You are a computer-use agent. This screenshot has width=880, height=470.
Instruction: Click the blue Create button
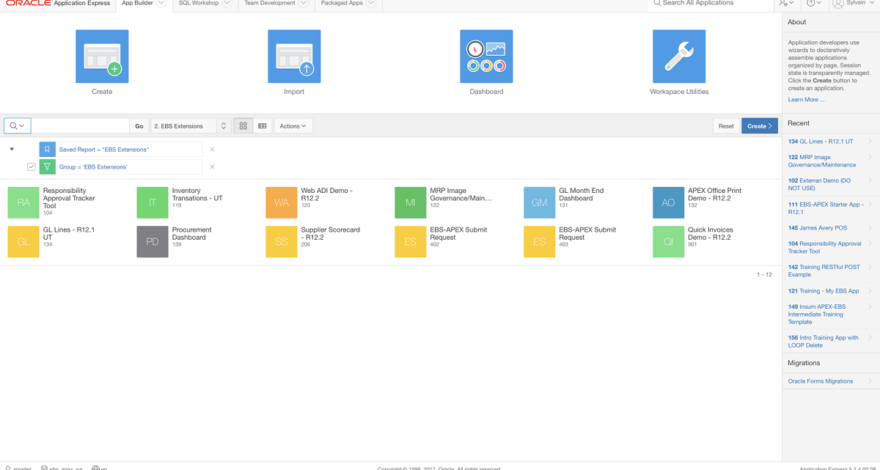point(759,126)
